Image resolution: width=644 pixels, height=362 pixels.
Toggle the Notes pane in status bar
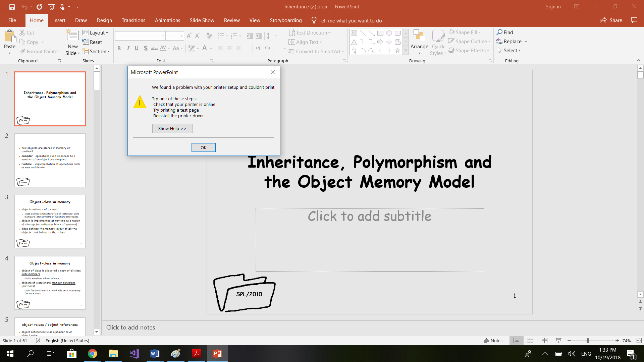493,341
